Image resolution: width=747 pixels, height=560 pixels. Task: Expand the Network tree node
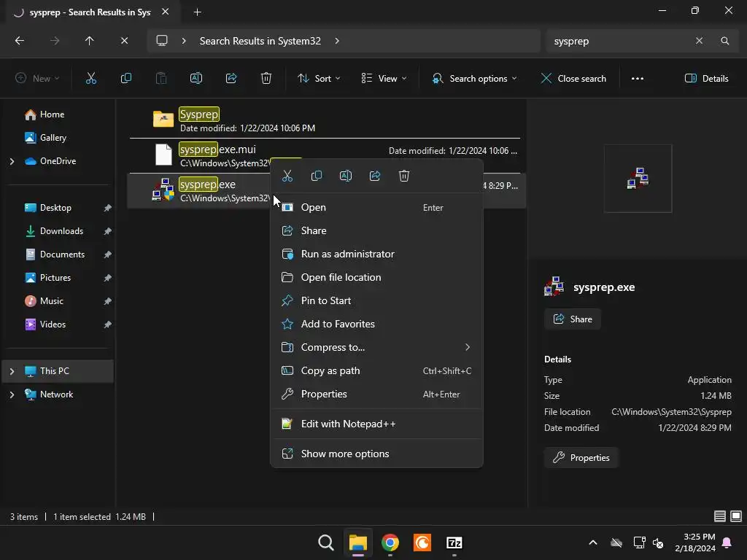point(12,394)
